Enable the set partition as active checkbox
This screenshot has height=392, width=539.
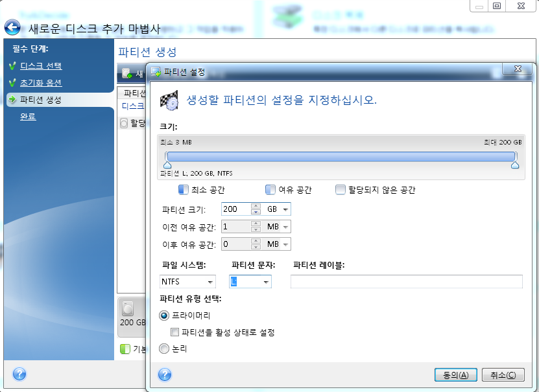[174, 332]
